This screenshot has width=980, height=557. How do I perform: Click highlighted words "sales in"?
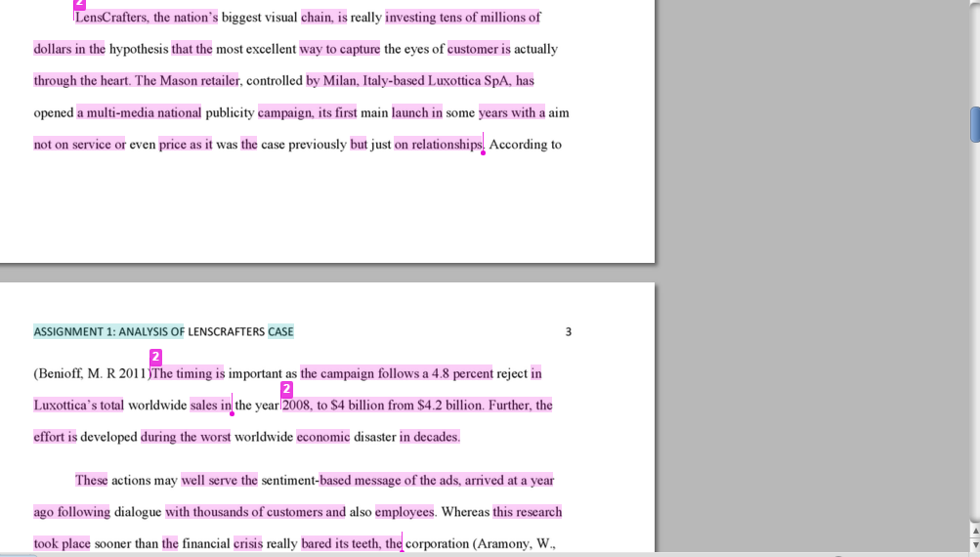click(x=211, y=406)
